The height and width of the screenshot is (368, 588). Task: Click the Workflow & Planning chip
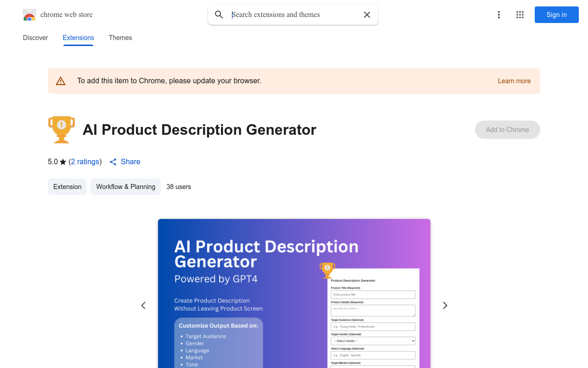[x=125, y=187]
